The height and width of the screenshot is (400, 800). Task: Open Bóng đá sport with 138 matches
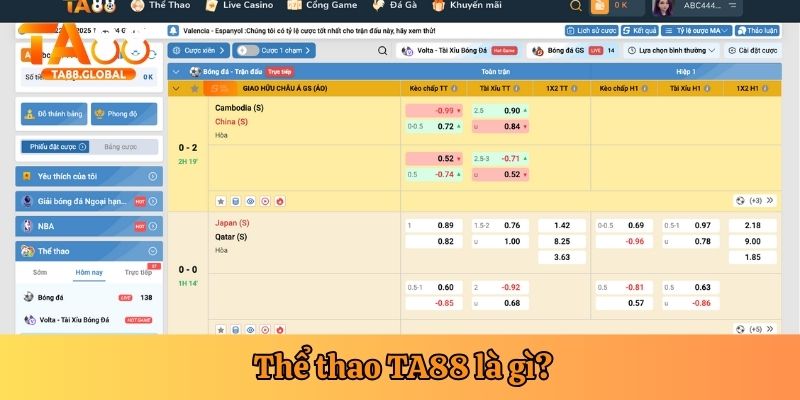89,297
